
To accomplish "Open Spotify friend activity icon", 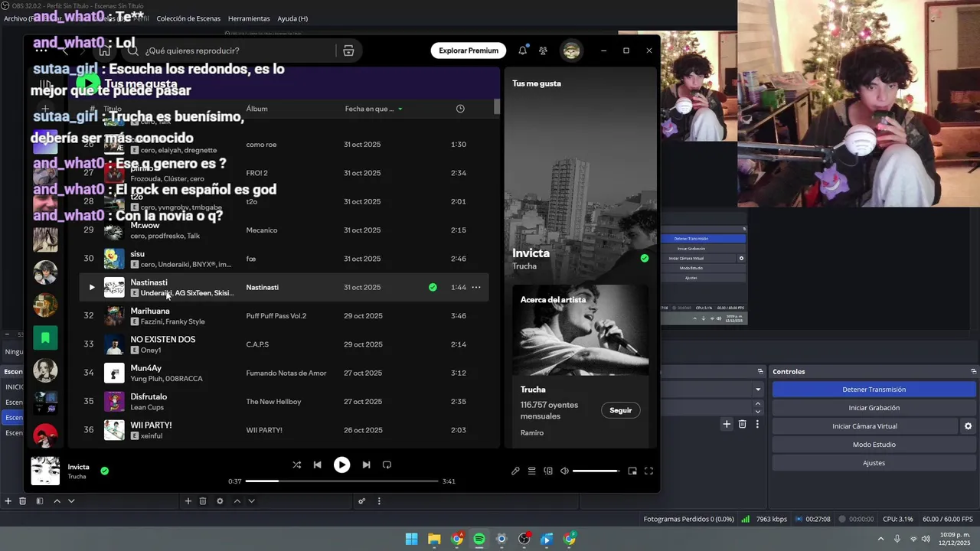I will (543, 51).
